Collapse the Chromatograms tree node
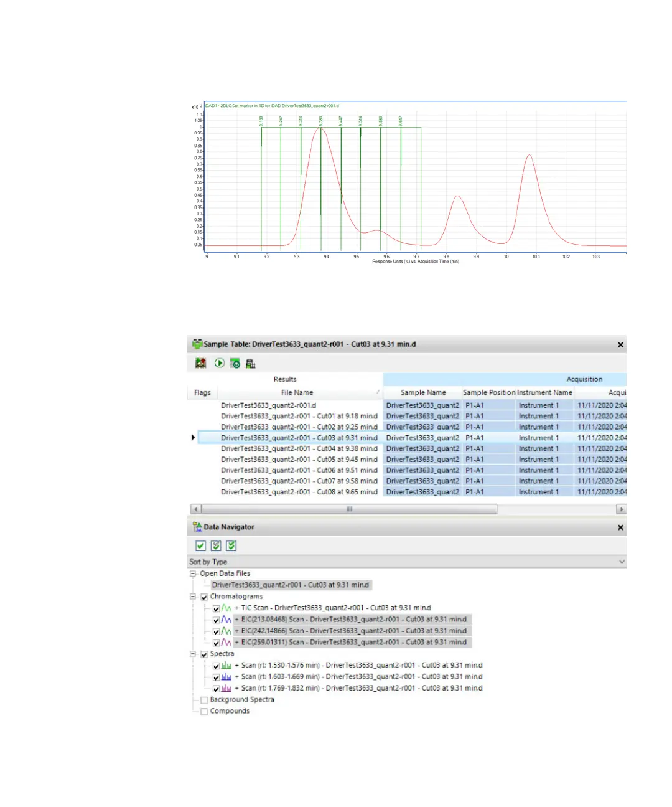The height and width of the screenshot is (807, 672). click(x=193, y=597)
